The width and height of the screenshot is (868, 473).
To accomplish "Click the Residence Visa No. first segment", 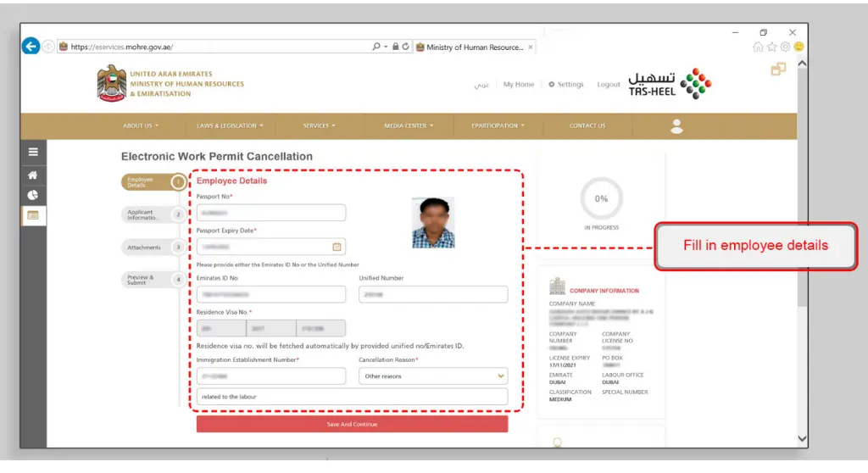I will click(x=221, y=328).
